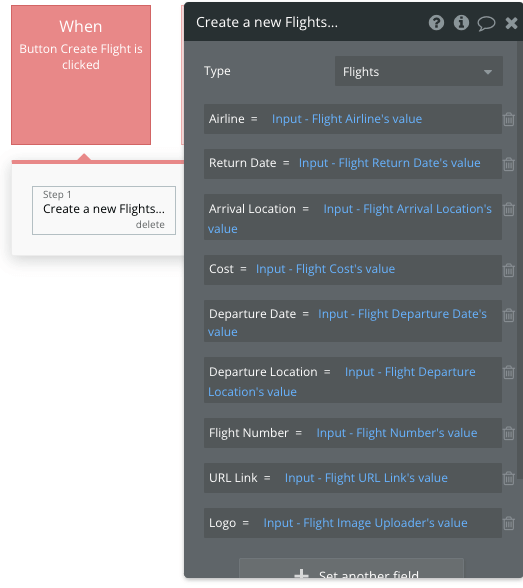This screenshot has height=588, width=523.
Task: Edit expression Input - Flight Cost's value
Action: (325, 269)
